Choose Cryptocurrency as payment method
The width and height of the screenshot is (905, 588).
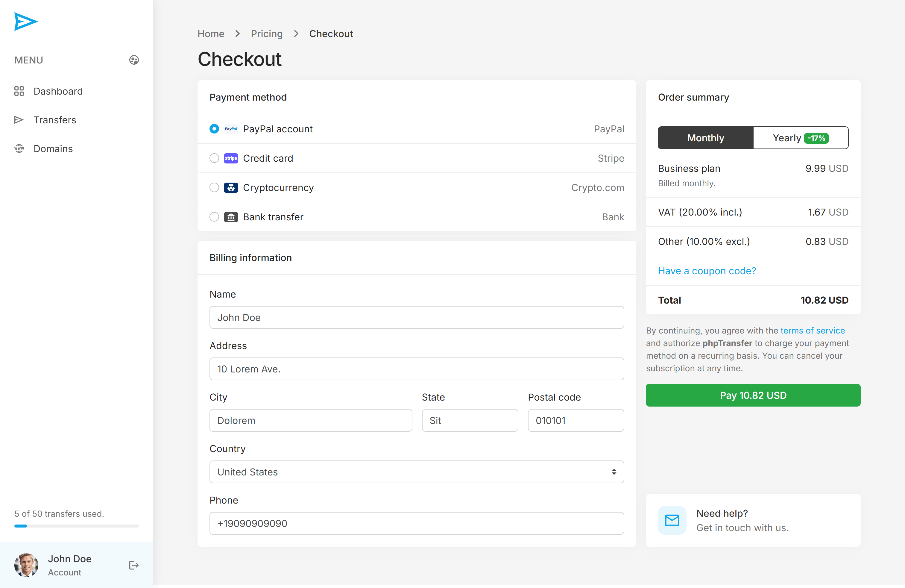click(214, 187)
